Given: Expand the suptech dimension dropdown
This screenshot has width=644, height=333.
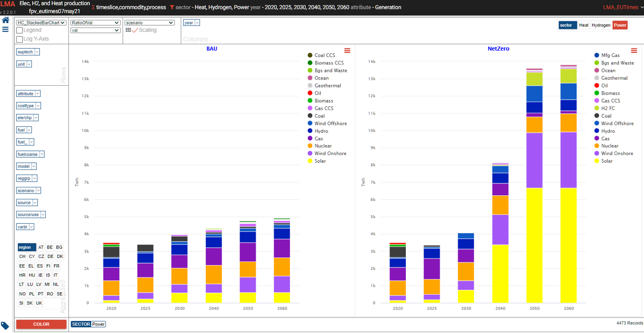Looking at the screenshot, I should click(28, 52).
